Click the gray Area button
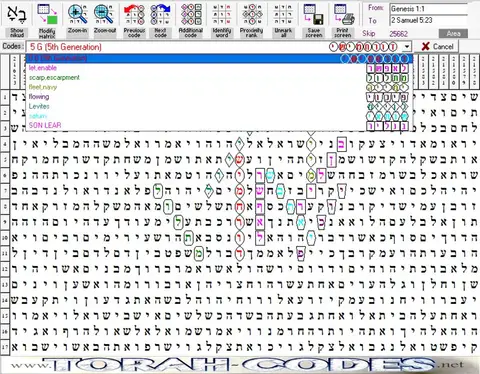 [453, 33]
